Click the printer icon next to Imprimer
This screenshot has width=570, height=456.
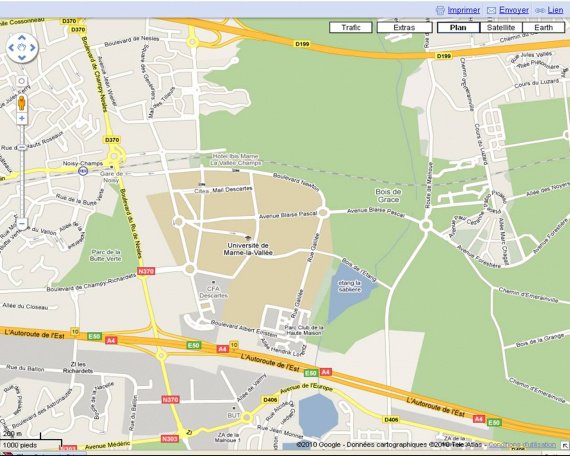tap(440, 10)
